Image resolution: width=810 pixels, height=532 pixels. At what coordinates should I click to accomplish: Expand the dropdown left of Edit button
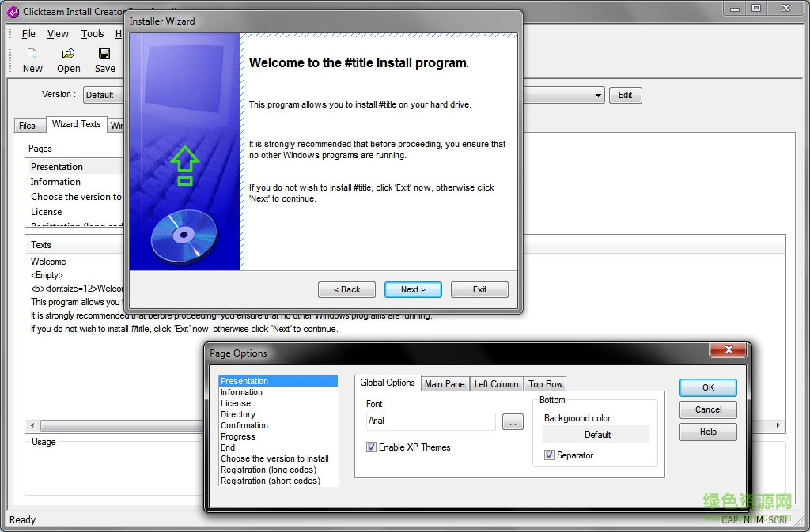pyautogui.click(x=597, y=96)
